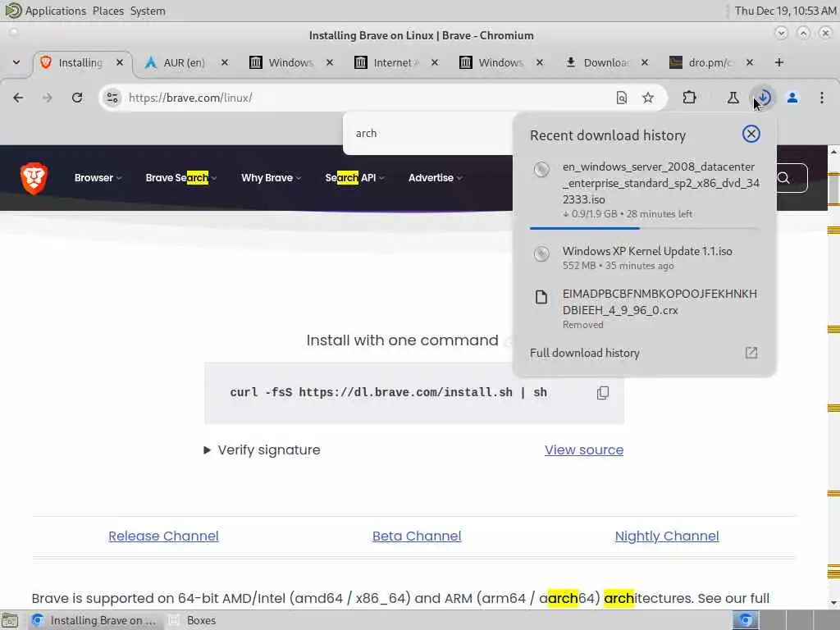
Task: Open the profile avatar icon
Action: coord(792,98)
